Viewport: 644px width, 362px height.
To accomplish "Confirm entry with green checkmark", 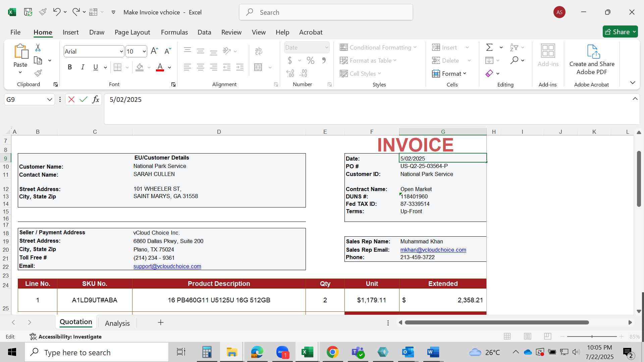I will pos(84,100).
